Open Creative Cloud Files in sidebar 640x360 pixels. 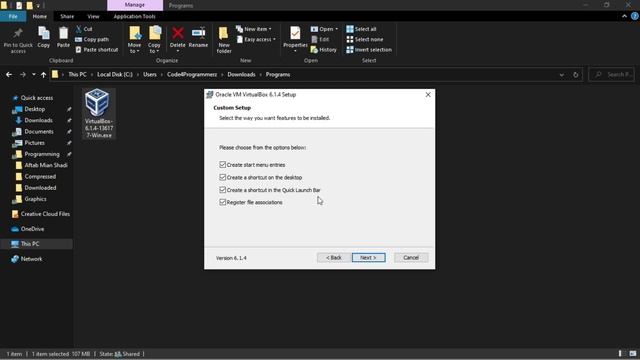(45, 214)
